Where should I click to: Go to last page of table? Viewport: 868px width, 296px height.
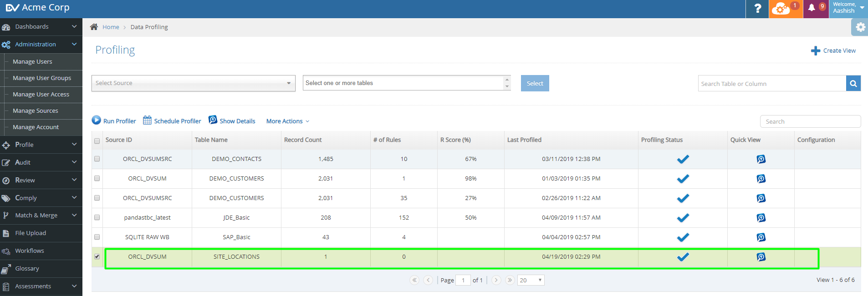click(x=510, y=280)
